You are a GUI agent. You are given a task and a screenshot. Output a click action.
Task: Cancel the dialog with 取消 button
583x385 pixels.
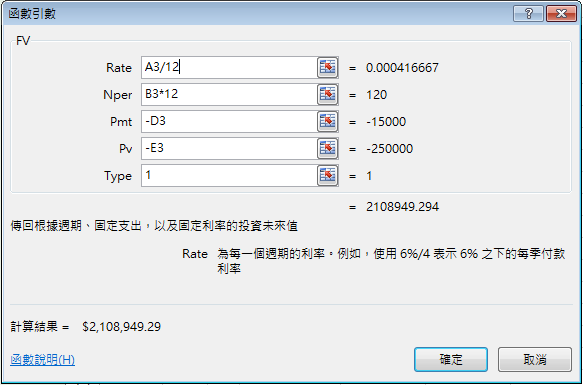click(x=535, y=360)
